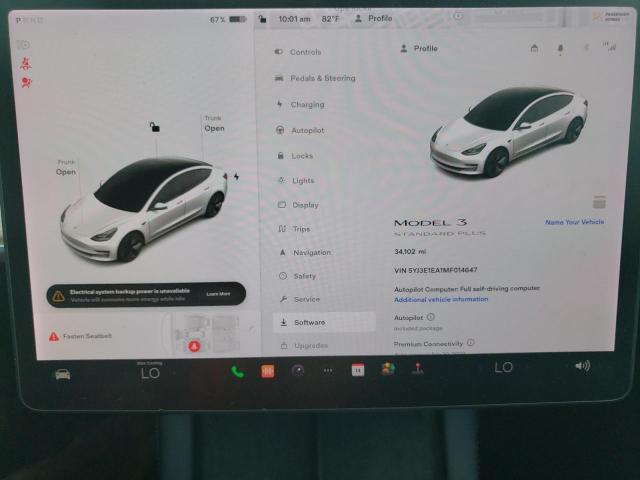Tap the Fasten Seatbelt alert
The height and width of the screenshot is (480, 640).
coord(80,336)
